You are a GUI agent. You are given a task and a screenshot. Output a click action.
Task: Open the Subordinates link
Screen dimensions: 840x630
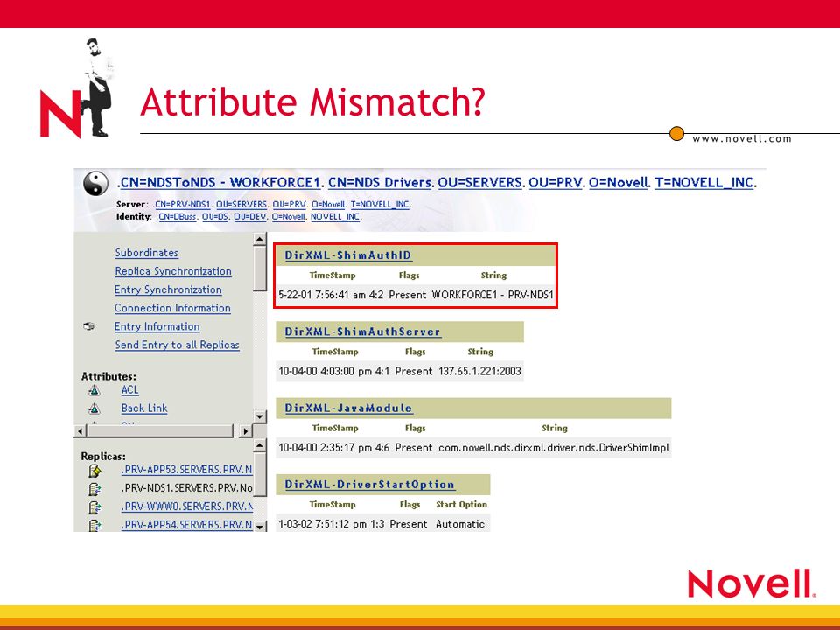[147, 253]
